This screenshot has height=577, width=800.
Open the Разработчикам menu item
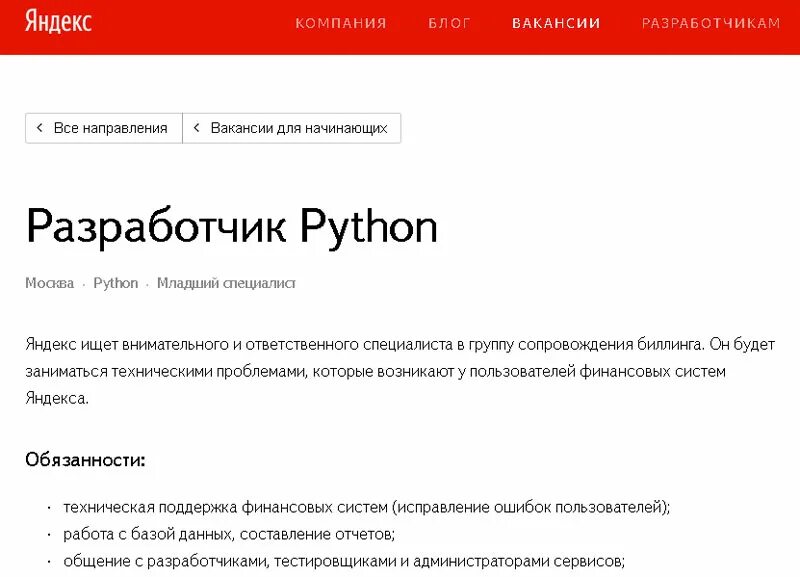(x=711, y=23)
